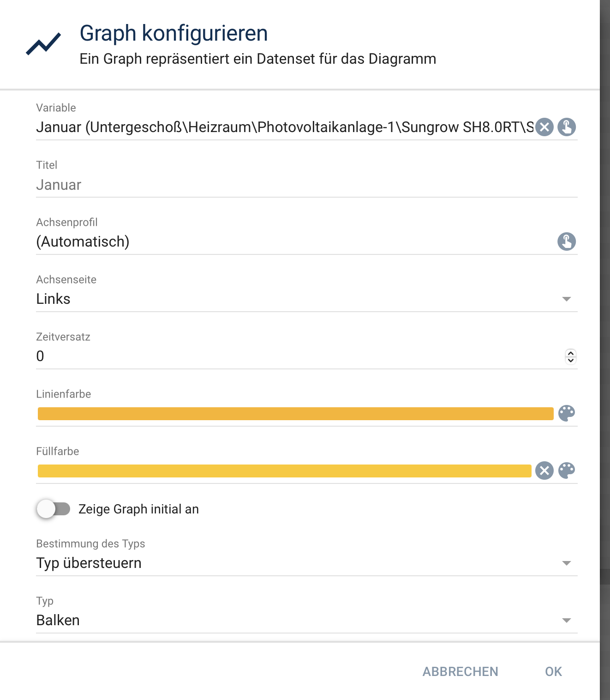The width and height of the screenshot is (610, 700).
Task: Open Füllfarbe palette icon
Action: [x=567, y=471]
